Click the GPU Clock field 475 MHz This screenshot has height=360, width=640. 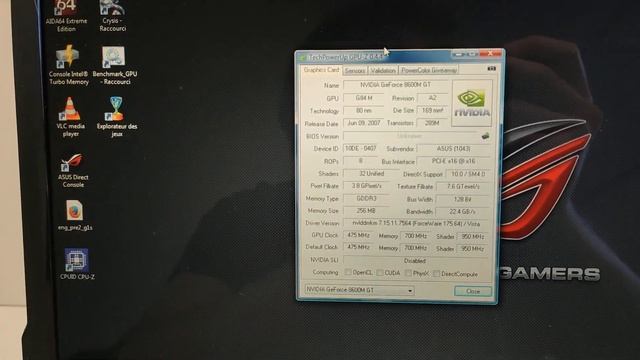[x=358, y=236]
